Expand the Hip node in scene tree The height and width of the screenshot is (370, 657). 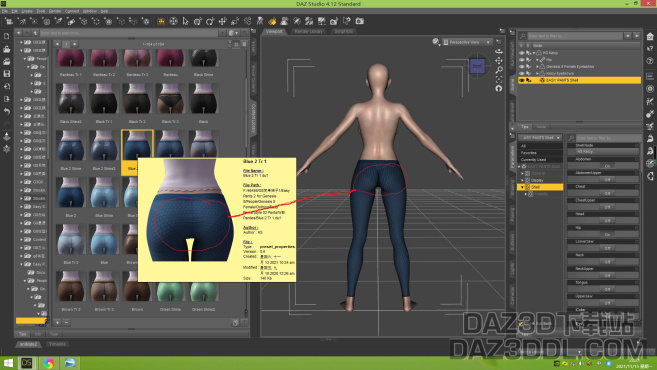pos(537,60)
